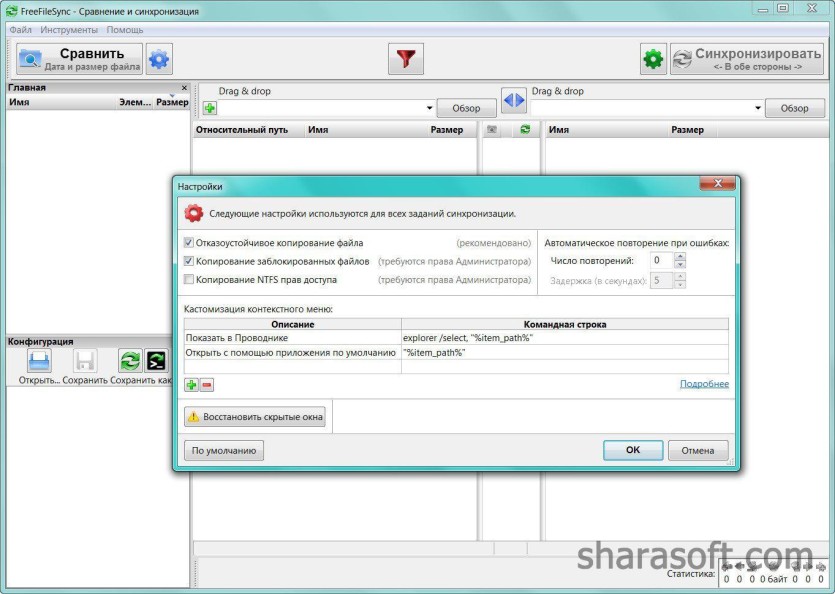This screenshot has height=594, width=835.
Task: Confirm settings with OK button
Action: coord(633,450)
